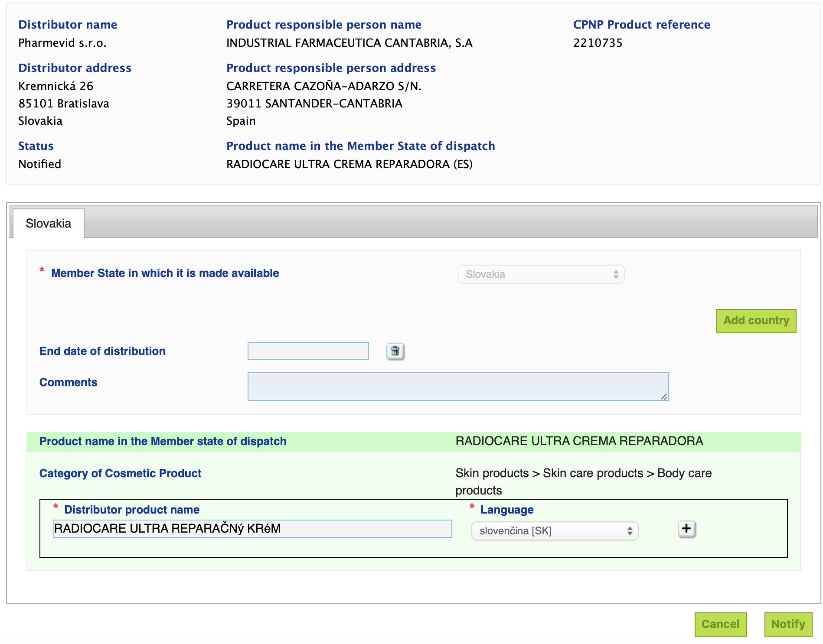Click the Notify button
This screenshot has height=644, width=823.
pos(788,624)
